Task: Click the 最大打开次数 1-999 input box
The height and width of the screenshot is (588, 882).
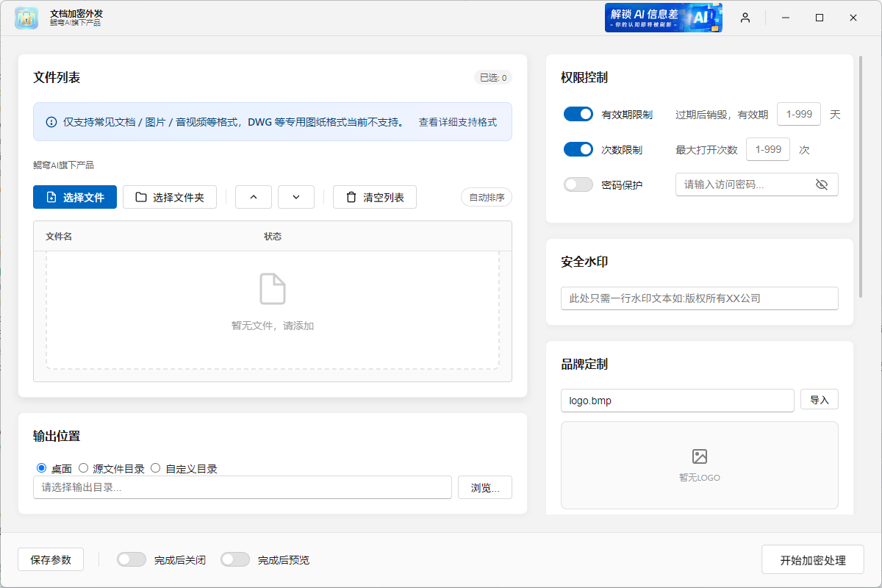Action: tap(768, 149)
